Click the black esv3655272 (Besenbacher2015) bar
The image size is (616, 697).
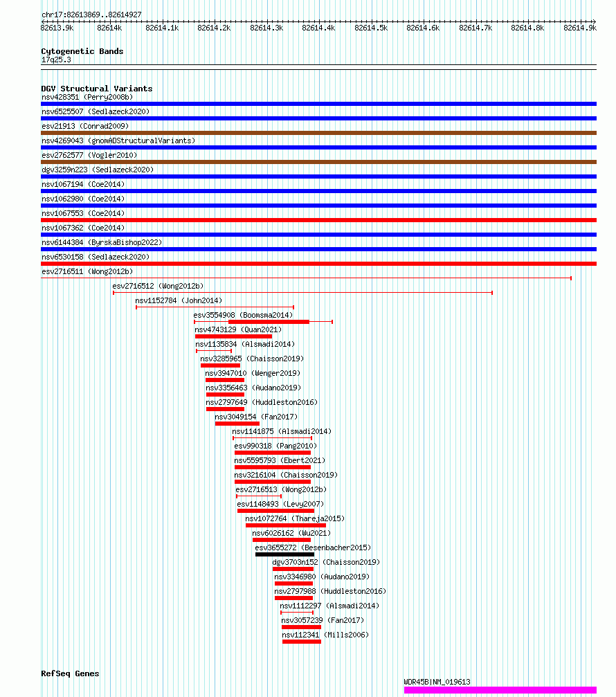click(x=284, y=554)
